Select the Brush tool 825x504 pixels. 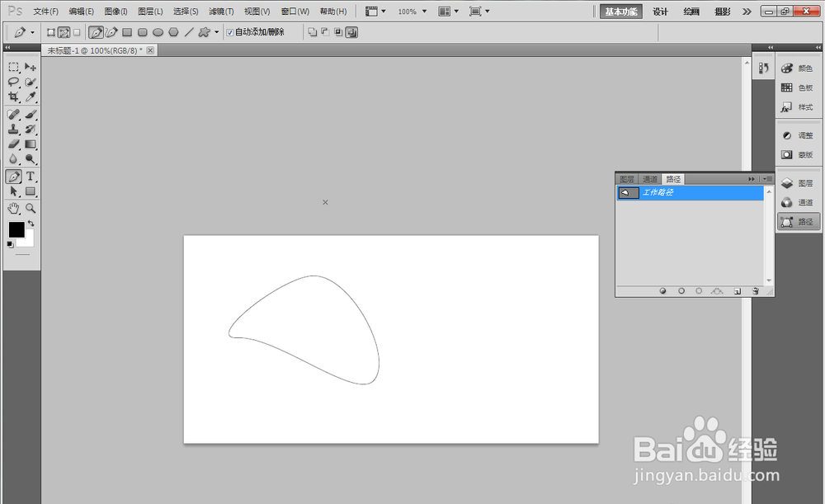pyautogui.click(x=31, y=114)
